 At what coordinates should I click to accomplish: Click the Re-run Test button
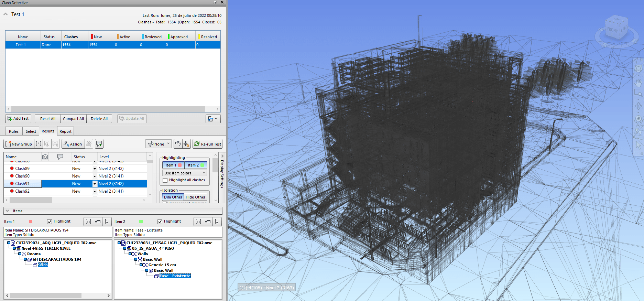point(207,144)
